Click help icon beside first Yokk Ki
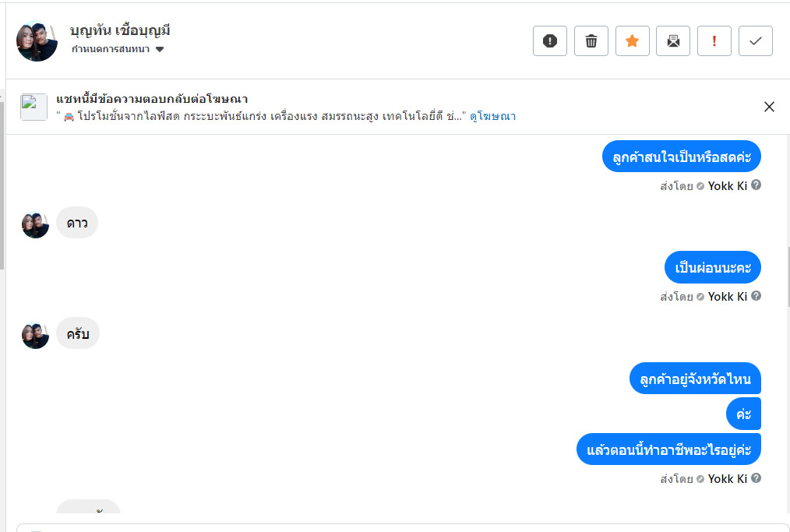 tap(756, 185)
